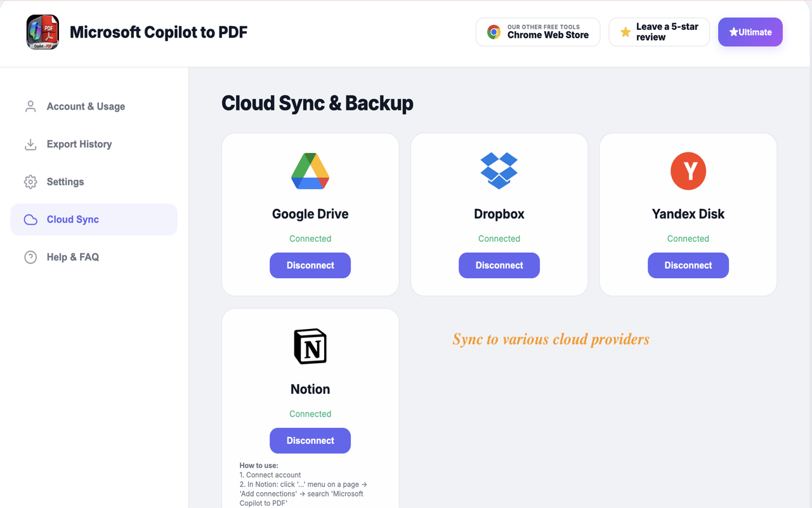Click the Dropbox logo icon

point(499,171)
